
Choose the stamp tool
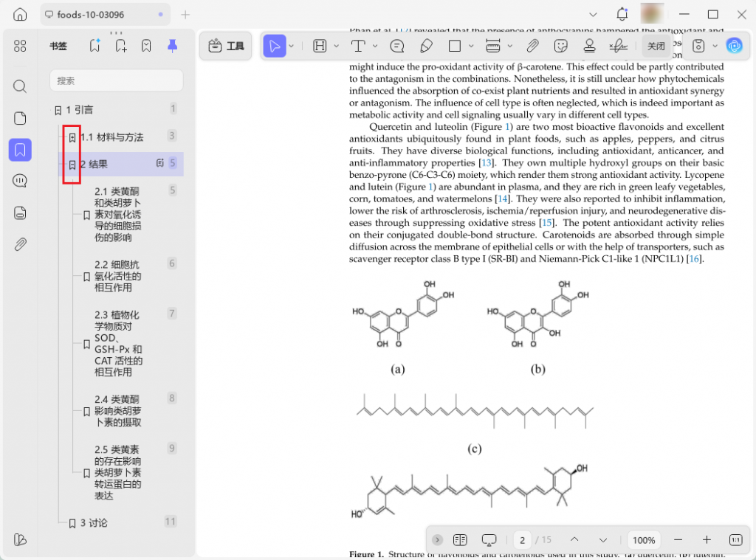(589, 46)
